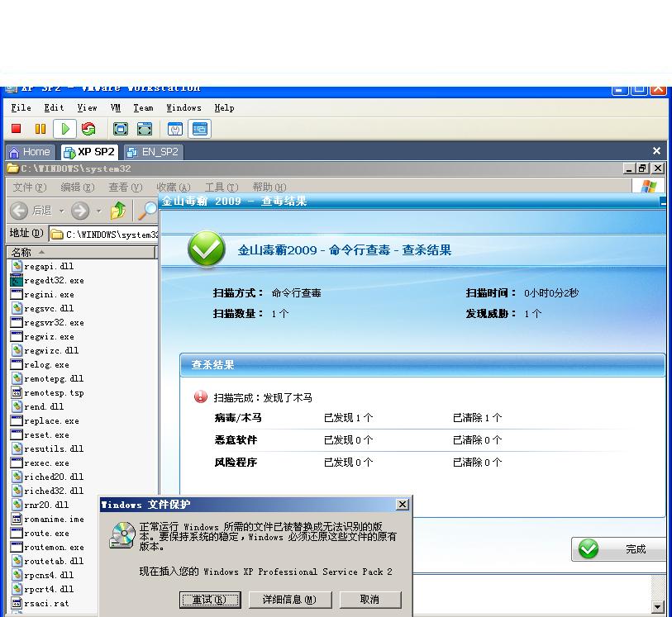Click the Up folder icon in Explorer

pos(118,211)
